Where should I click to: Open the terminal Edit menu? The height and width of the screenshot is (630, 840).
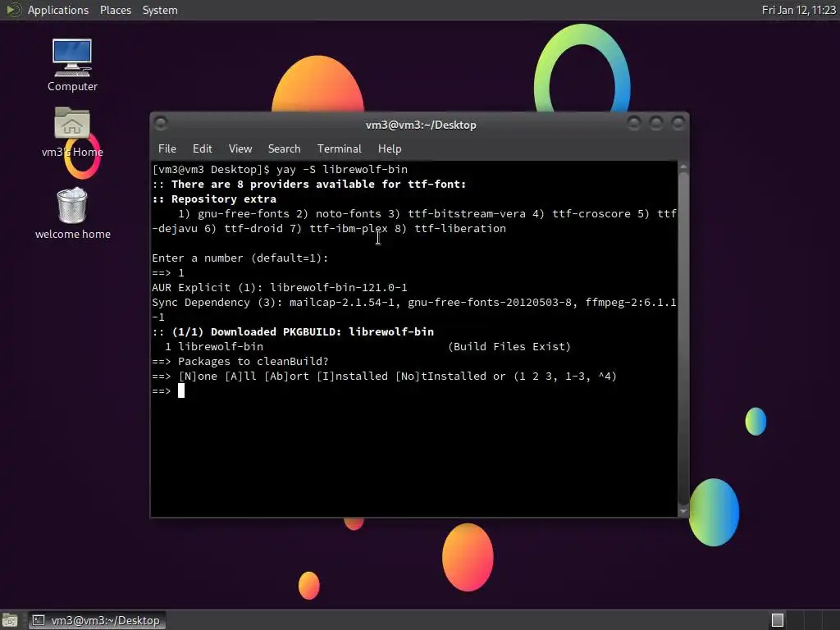[x=202, y=149]
